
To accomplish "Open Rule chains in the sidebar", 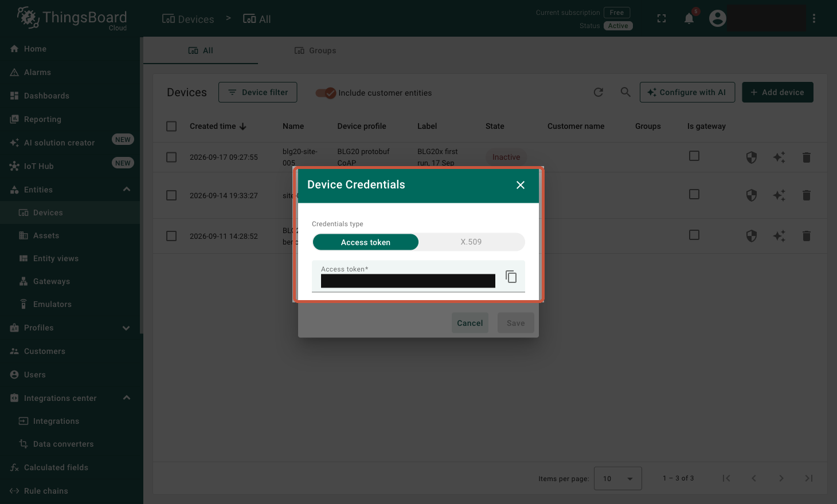I will 70,491.
